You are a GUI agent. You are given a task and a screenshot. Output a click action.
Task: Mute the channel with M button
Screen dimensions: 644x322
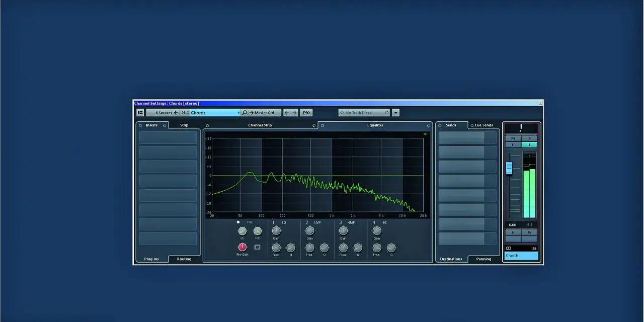[513, 138]
